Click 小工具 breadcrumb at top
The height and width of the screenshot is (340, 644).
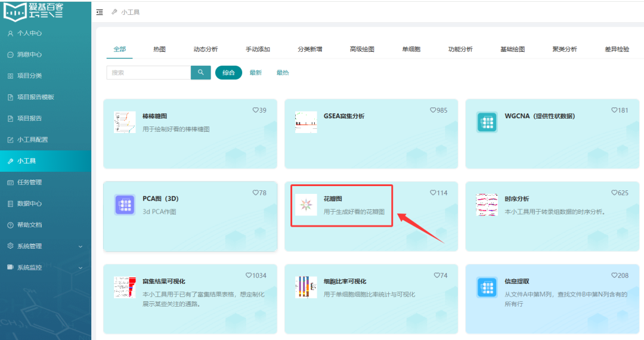[x=130, y=13]
